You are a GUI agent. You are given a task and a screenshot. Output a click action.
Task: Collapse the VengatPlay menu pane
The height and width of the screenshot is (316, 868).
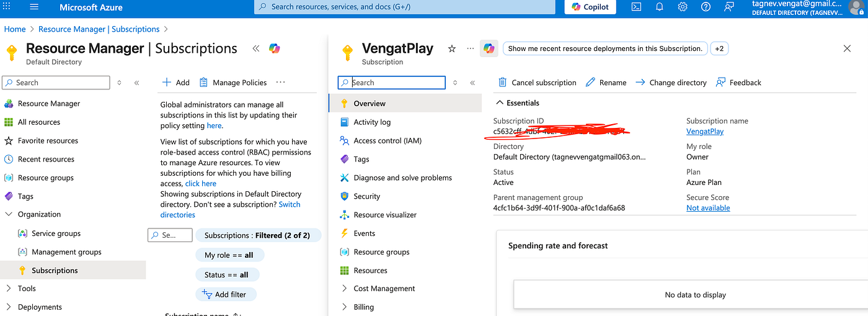tap(472, 83)
